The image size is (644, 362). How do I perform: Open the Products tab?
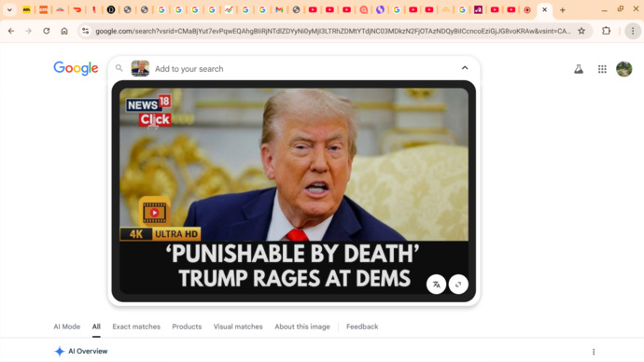[187, 327]
